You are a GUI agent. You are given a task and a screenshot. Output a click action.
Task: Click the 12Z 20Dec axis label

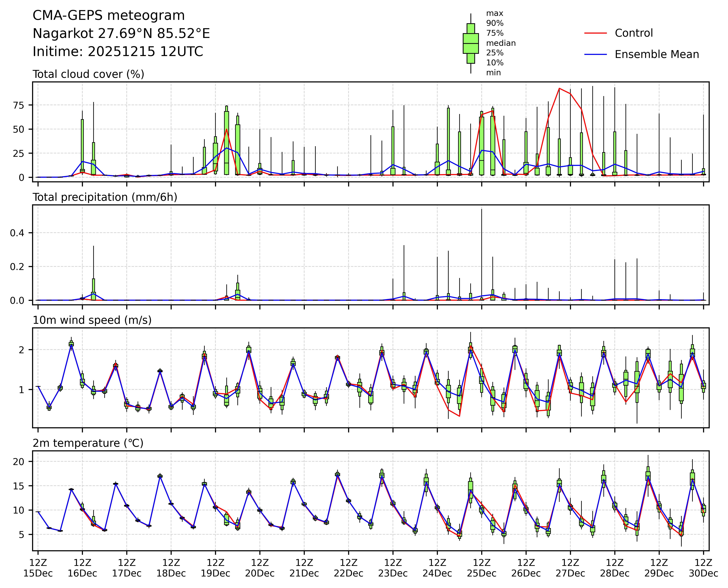pos(260,568)
